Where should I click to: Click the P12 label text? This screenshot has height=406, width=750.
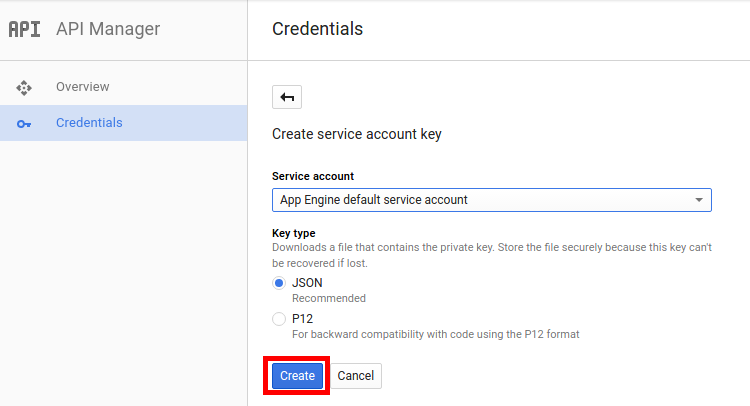[x=302, y=319]
